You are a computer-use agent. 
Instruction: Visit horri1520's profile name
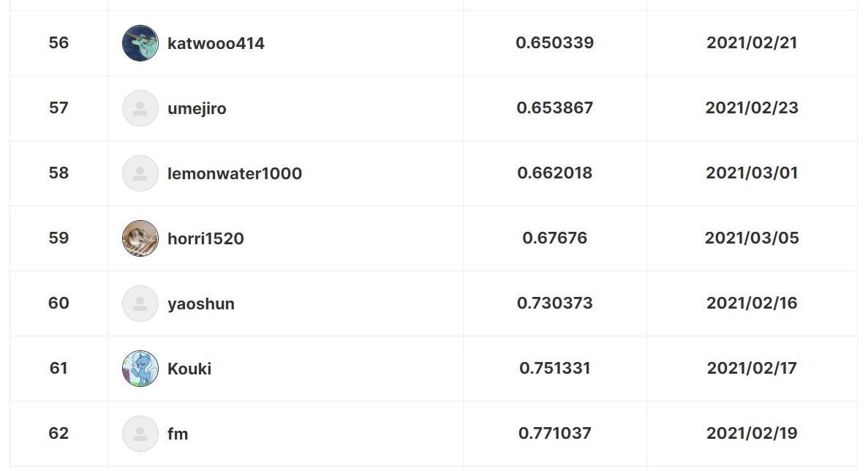coord(205,238)
